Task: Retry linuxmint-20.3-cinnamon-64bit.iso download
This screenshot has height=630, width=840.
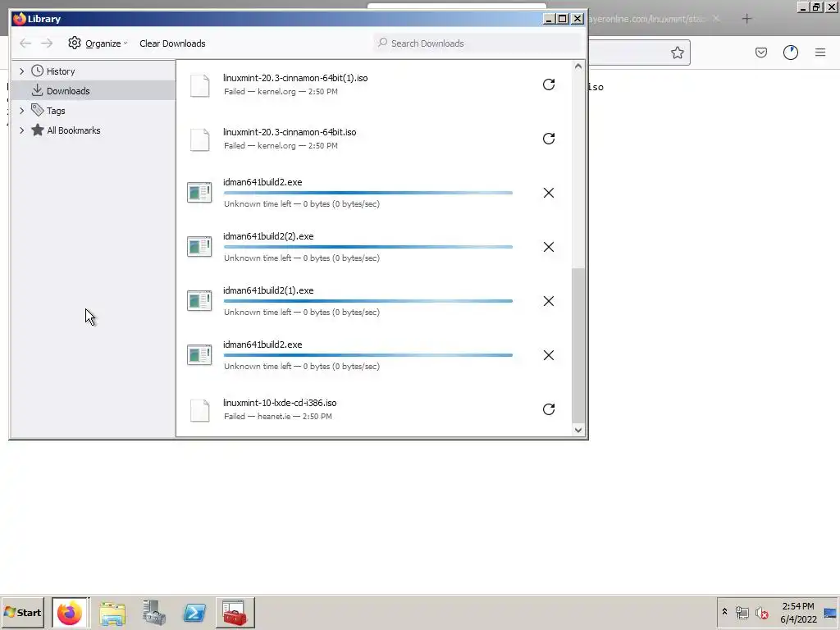Action: [x=549, y=139]
